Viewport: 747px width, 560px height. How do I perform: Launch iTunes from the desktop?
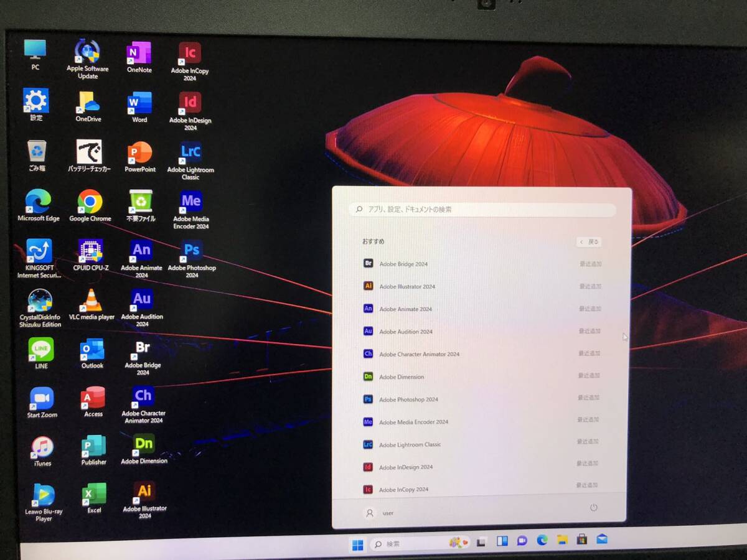(x=42, y=451)
